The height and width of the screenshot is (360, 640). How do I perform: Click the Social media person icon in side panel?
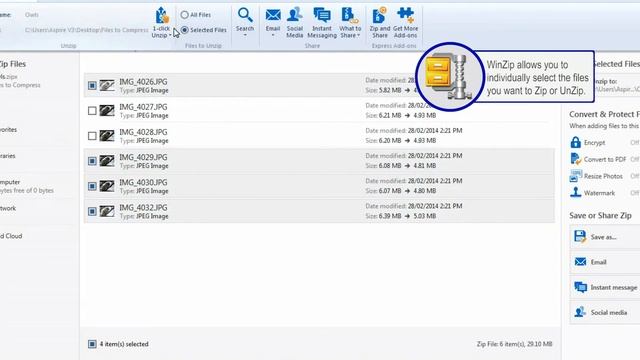(580, 312)
